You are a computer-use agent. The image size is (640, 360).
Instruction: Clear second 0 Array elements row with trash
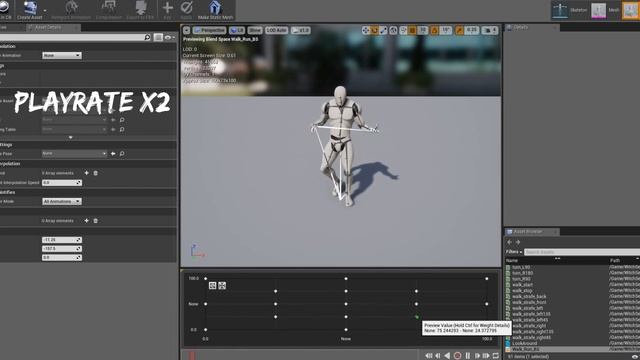(x=96, y=220)
